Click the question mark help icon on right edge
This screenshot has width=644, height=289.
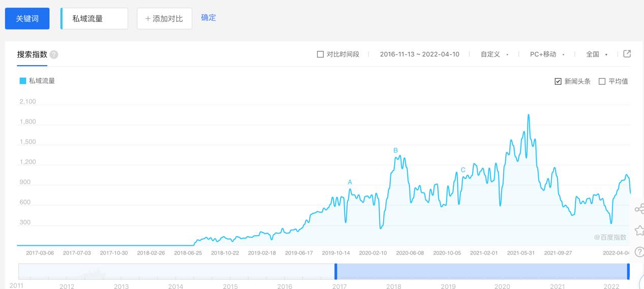pyautogui.click(x=640, y=252)
